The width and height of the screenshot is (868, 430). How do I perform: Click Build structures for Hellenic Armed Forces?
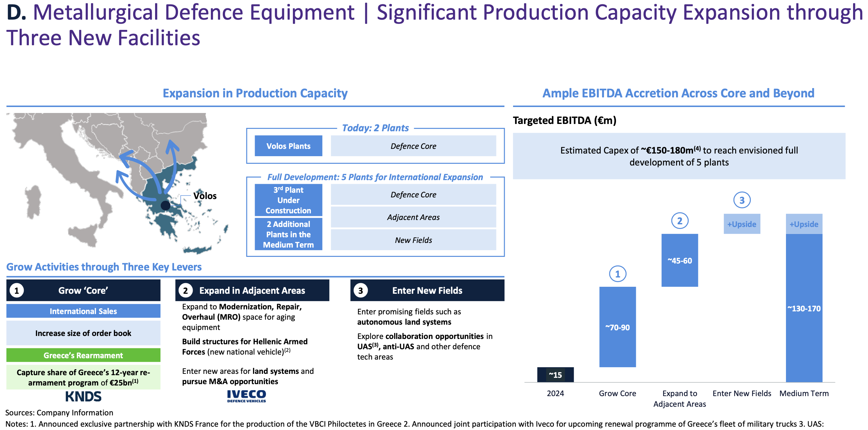coord(245,346)
